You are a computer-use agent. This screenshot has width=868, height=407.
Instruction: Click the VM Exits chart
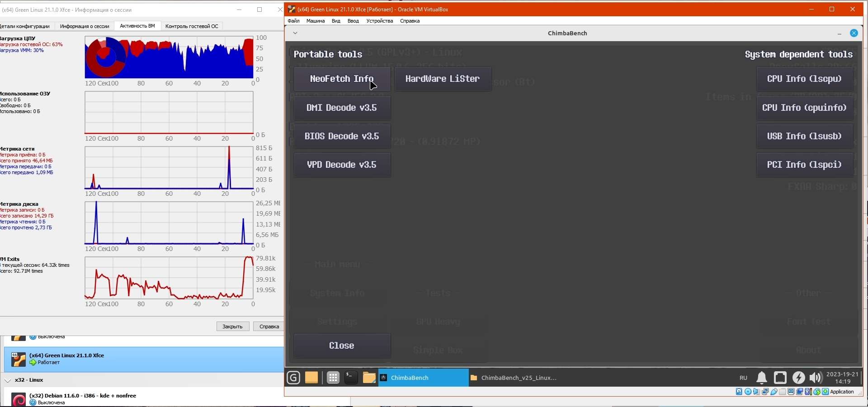point(169,278)
